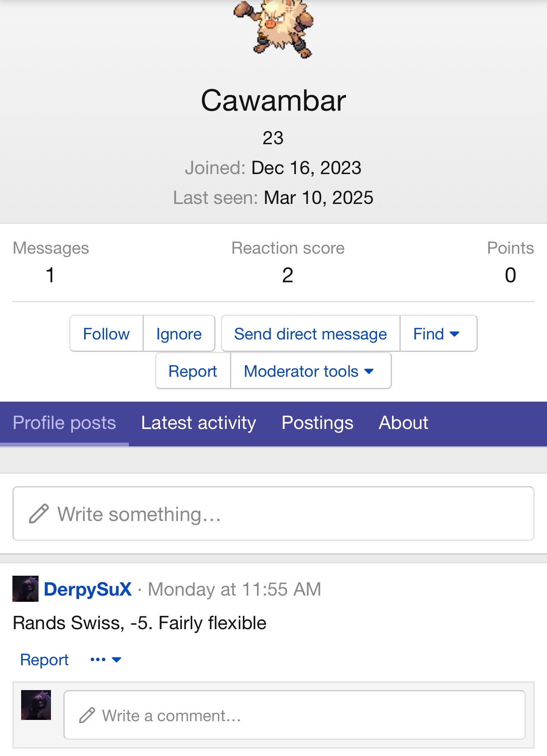Click the Write something input field
Viewport: 547px width, 756px height.
click(x=290, y=514)
